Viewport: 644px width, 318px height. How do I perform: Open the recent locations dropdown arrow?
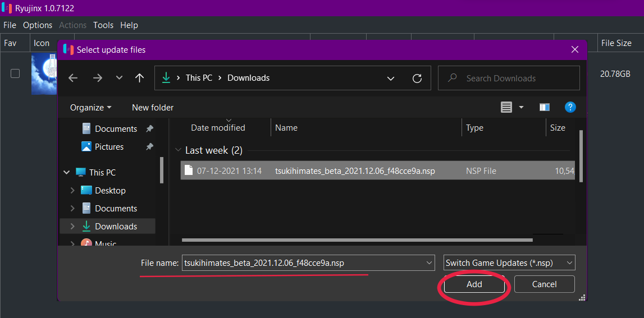coord(119,78)
